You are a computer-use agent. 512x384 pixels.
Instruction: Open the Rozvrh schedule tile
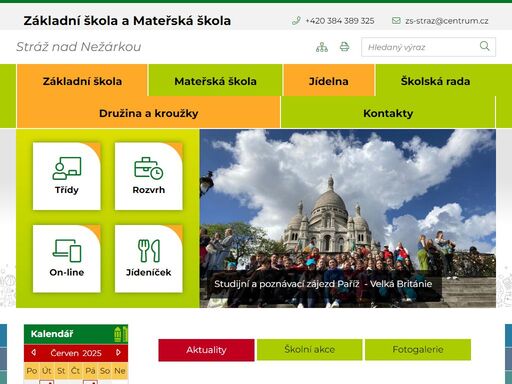149,176
